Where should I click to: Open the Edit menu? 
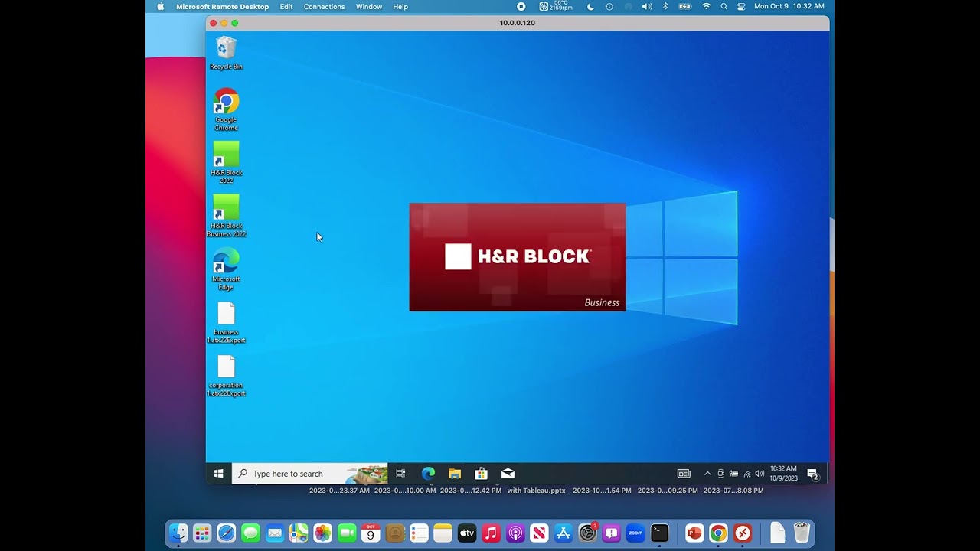(x=286, y=6)
